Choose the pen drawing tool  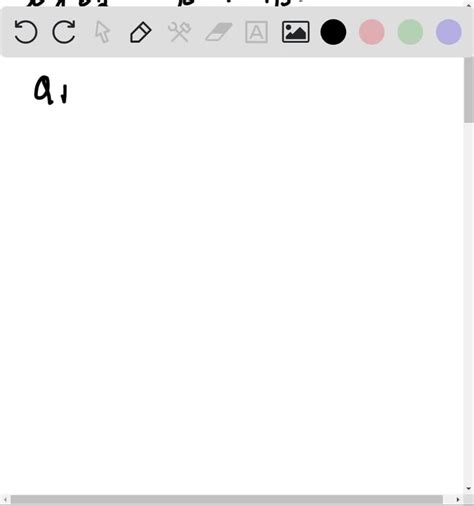[x=140, y=32]
